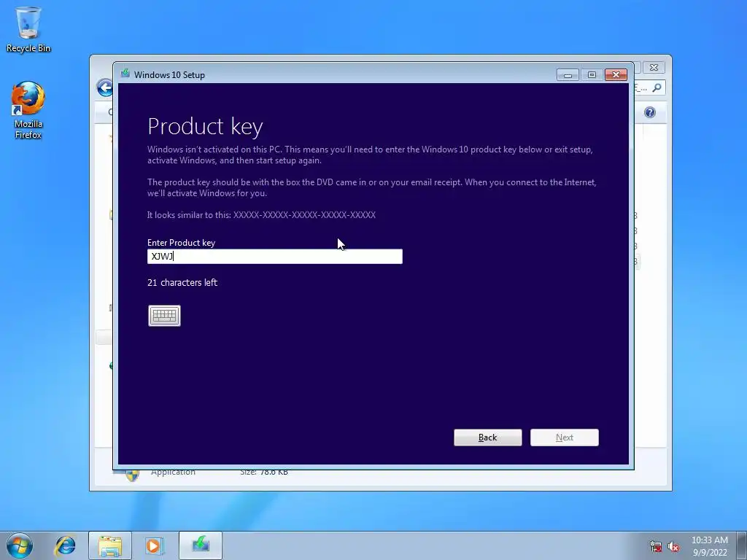Launch Internet Explorer from the taskbar

tap(65, 545)
